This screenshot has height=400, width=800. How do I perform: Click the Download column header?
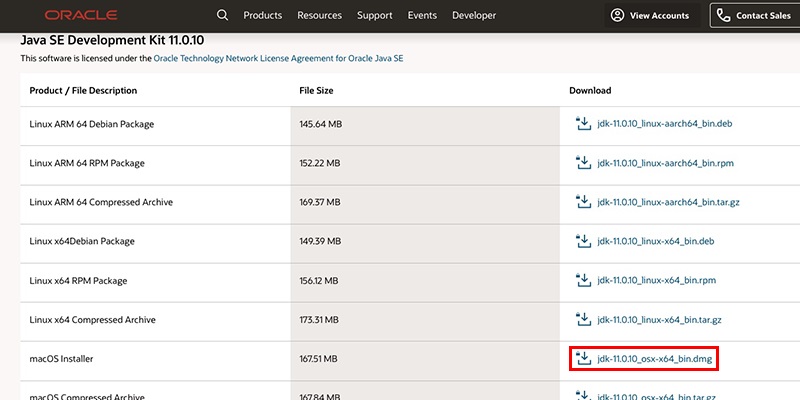590,90
